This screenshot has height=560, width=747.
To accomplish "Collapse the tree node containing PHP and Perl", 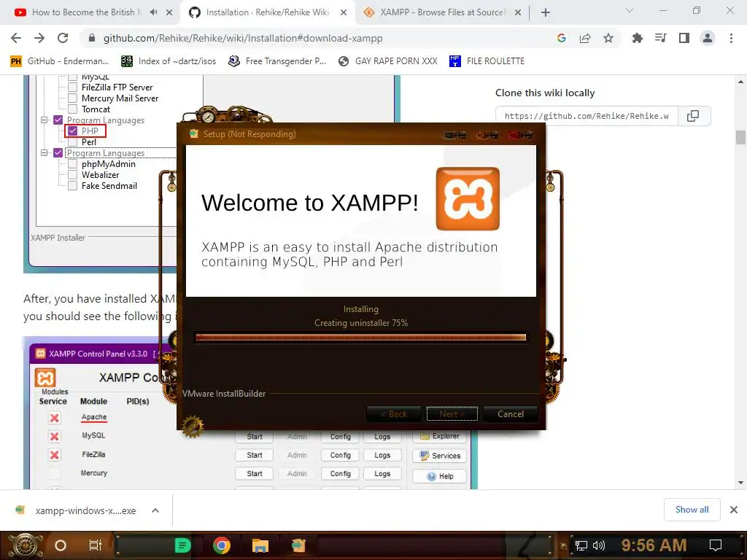I will point(44,120).
